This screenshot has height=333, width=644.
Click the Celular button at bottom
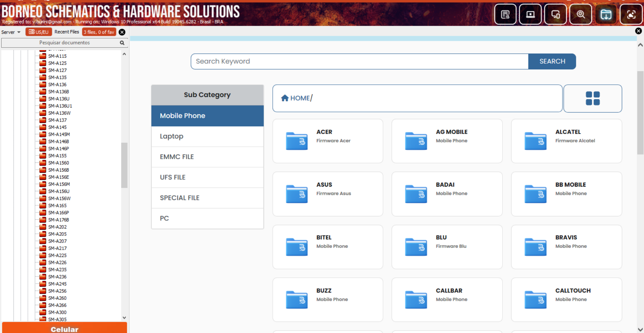tap(64, 328)
